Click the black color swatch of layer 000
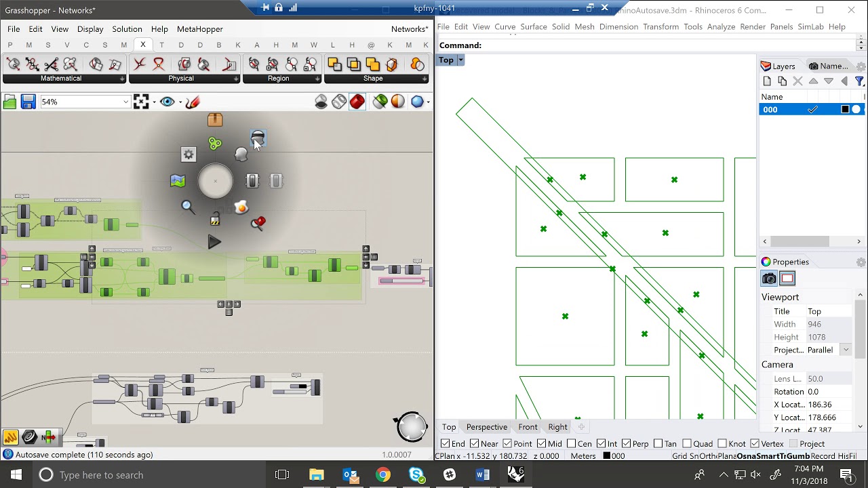Viewport: 868px width, 488px height. click(845, 110)
